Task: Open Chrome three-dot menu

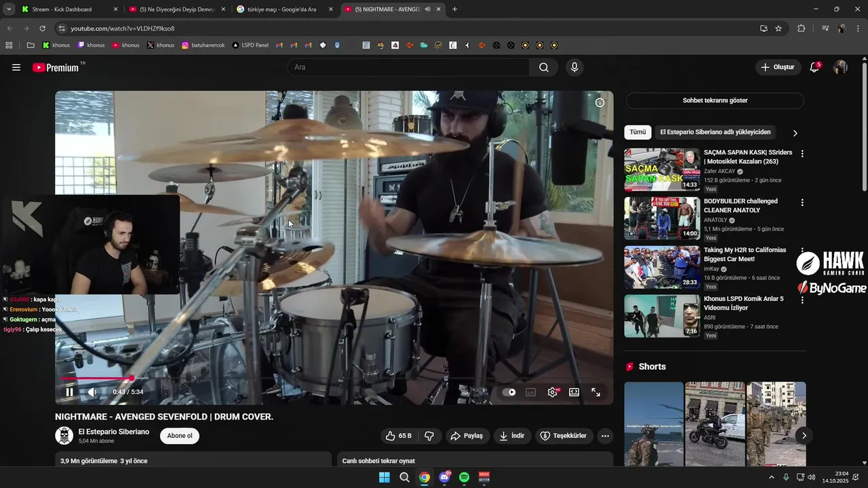Action: (856, 28)
